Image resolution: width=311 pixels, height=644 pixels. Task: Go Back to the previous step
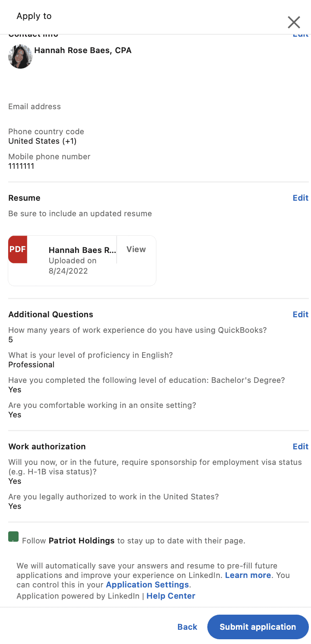pos(187,627)
